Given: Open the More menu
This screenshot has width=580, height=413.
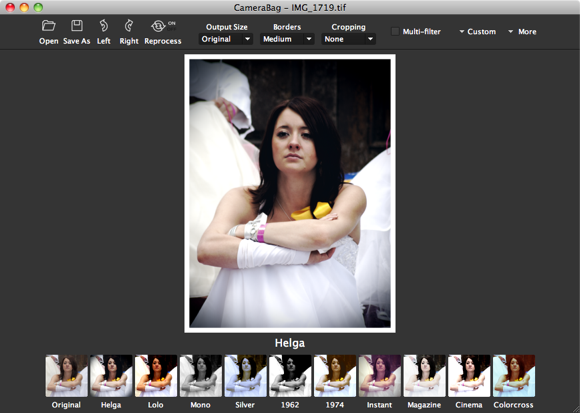Looking at the screenshot, I should 522,32.
